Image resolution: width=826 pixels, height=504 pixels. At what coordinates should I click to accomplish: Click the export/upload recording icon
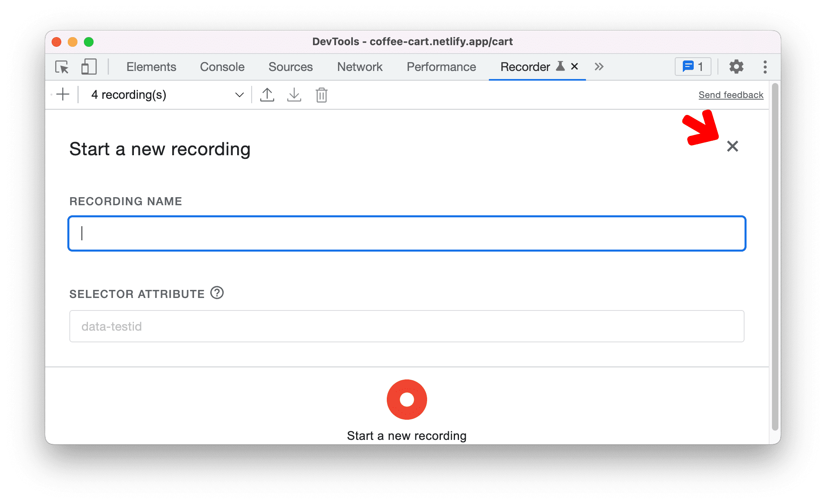coord(267,95)
